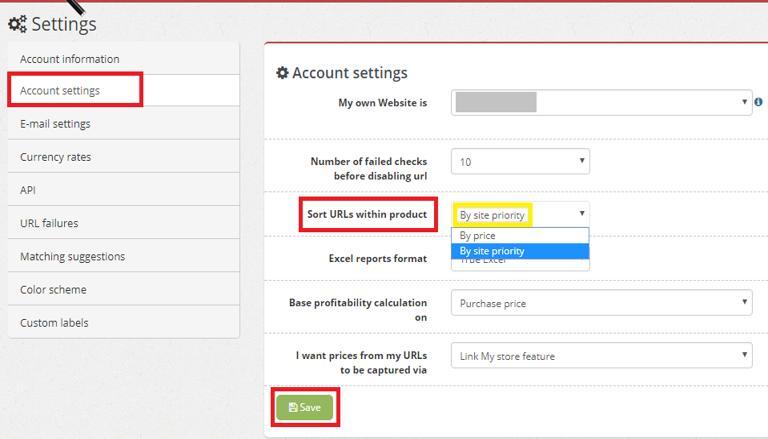Click the Settings gears icon
This screenshot has width=768, height=439.
click(18, 24)
